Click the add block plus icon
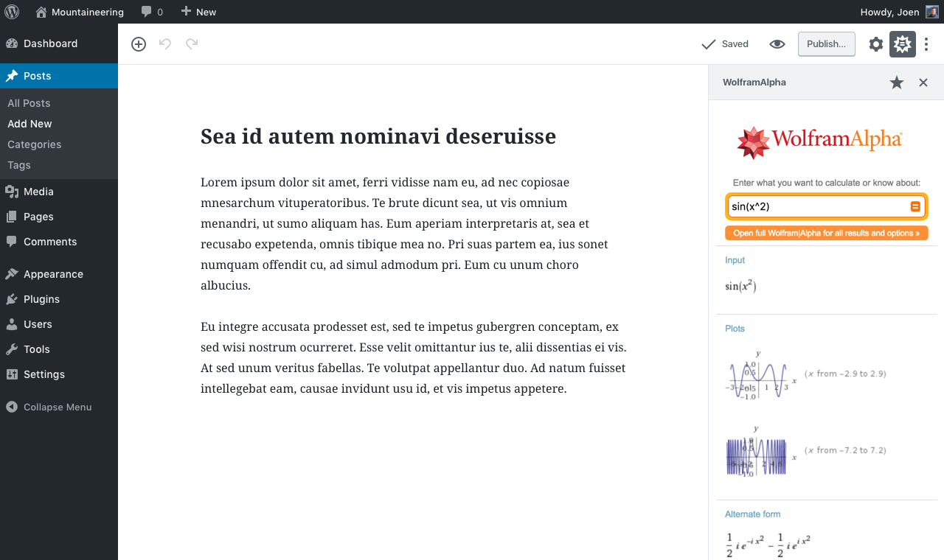944x560 pixels. tap(139, 44)
